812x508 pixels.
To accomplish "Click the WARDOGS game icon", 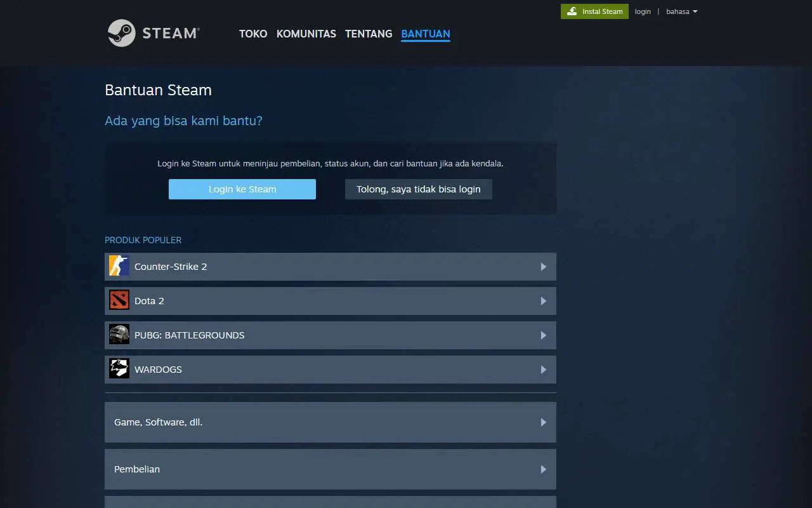I will (119, 370).
